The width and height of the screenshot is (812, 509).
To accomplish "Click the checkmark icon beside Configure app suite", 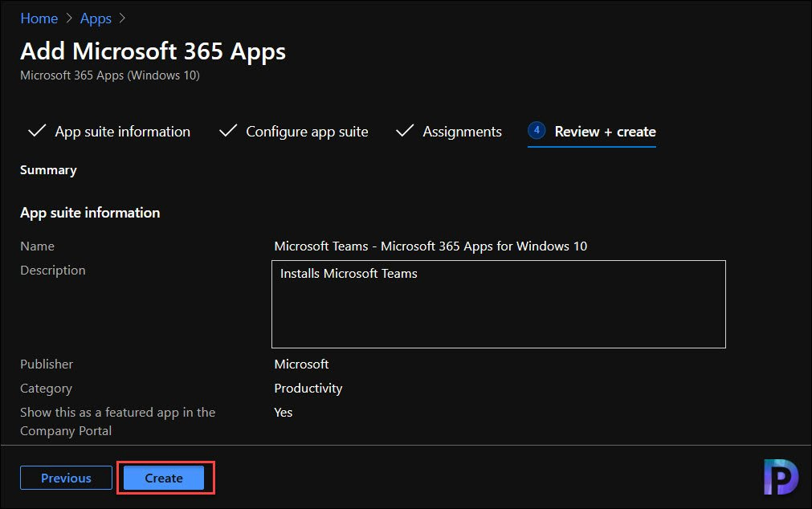I will click(228, 131).
